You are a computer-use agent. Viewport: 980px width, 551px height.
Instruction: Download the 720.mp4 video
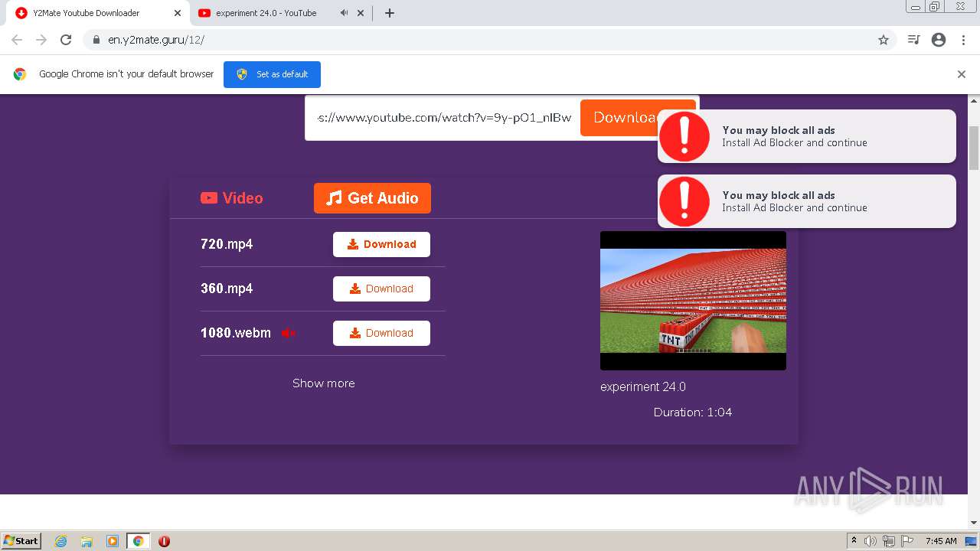click(381, 244)
